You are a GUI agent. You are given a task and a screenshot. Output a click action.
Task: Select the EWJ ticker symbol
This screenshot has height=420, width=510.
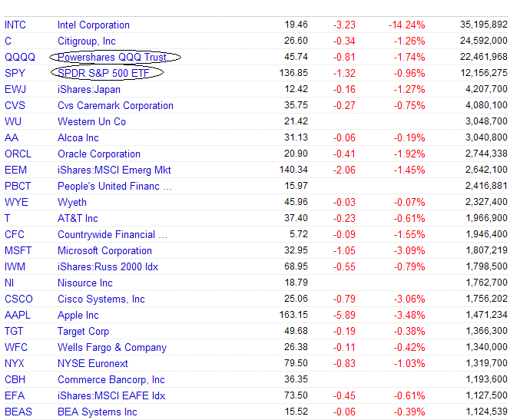click(15, 89)
